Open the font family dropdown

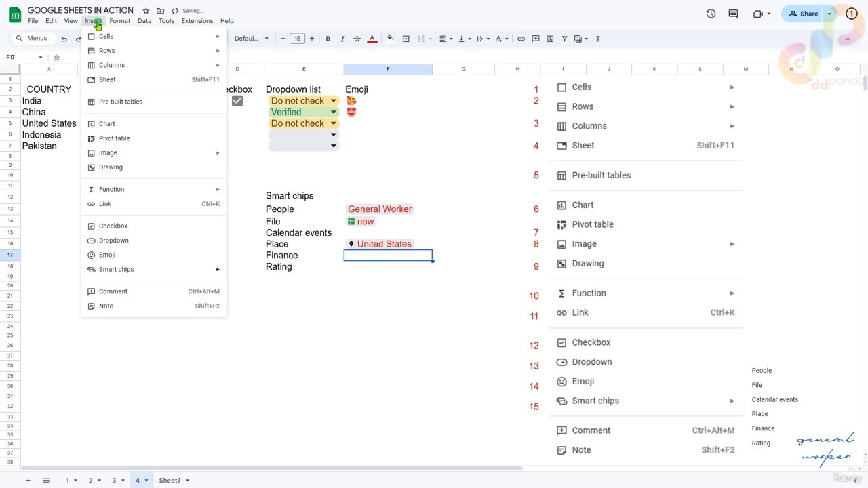click(252, 39)
